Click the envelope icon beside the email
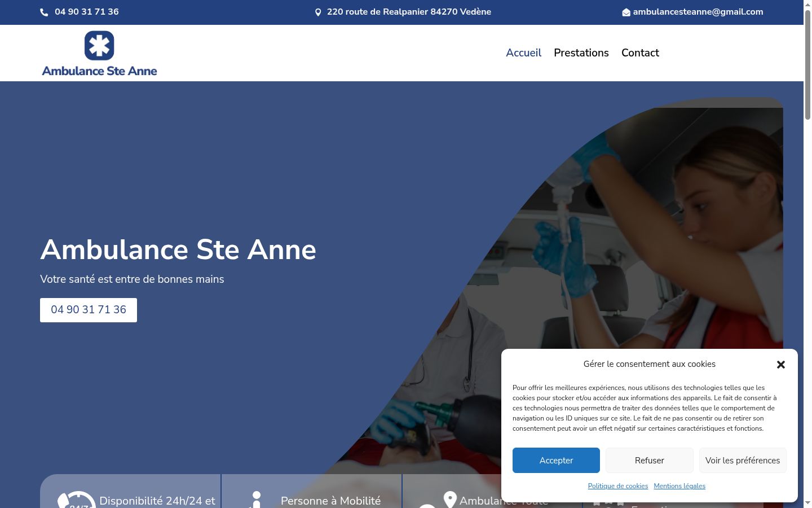The height and width of the screenshot is (508, 812). pos(626,12)
